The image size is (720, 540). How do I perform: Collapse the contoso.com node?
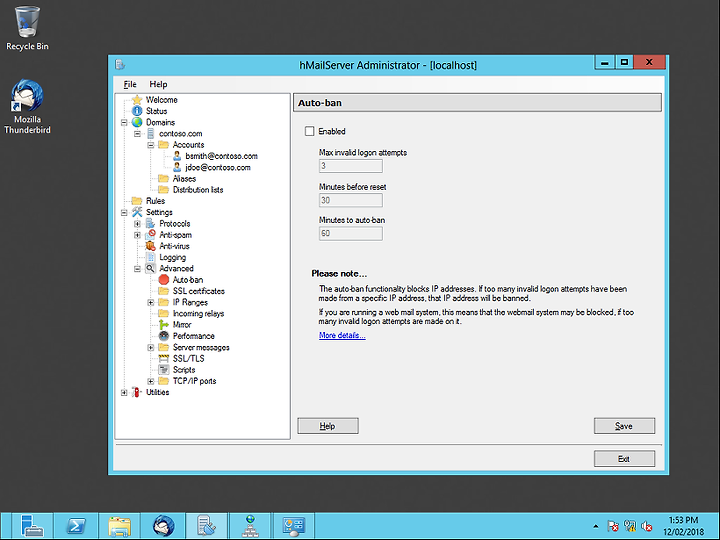pos(137,134)
